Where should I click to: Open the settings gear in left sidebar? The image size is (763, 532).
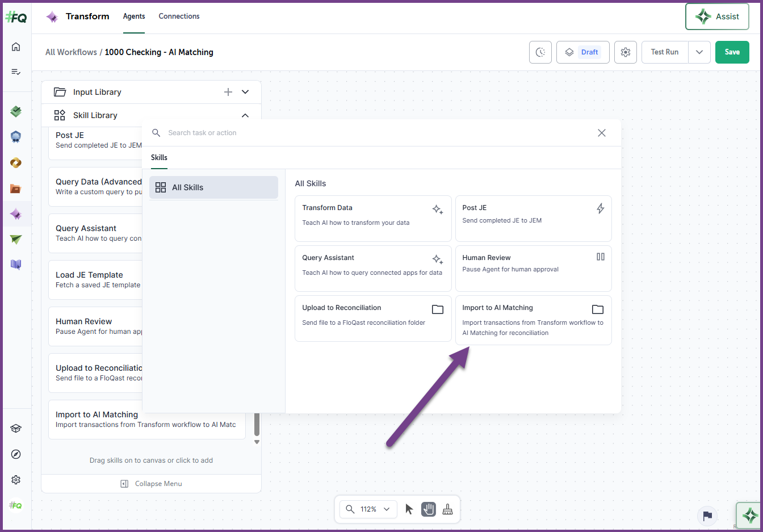pos(16,480)
